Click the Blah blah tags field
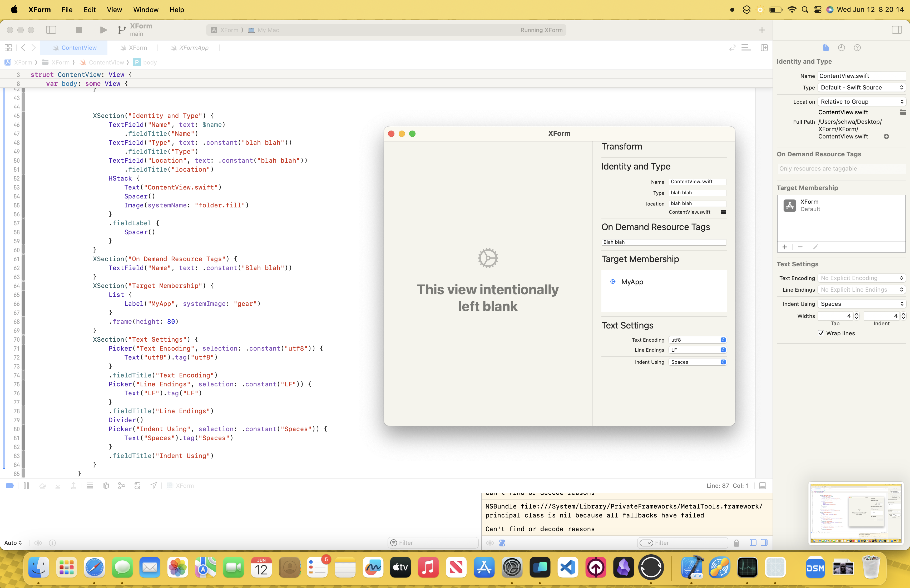 tap(664, 242)
